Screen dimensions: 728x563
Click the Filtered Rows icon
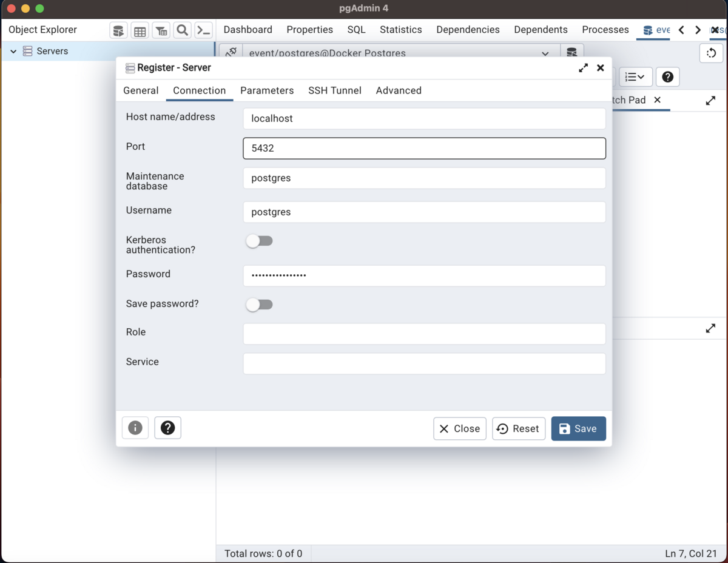[x=161, y=30]
